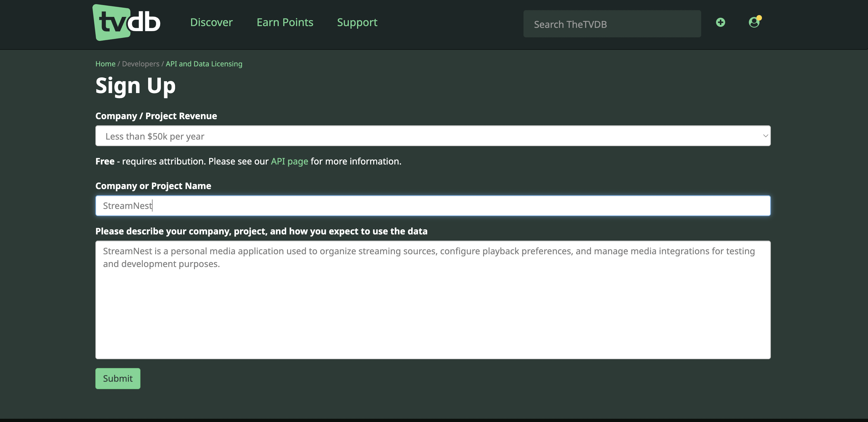Click the TVDB logo
Screen dimensions: 868x422
126,23
